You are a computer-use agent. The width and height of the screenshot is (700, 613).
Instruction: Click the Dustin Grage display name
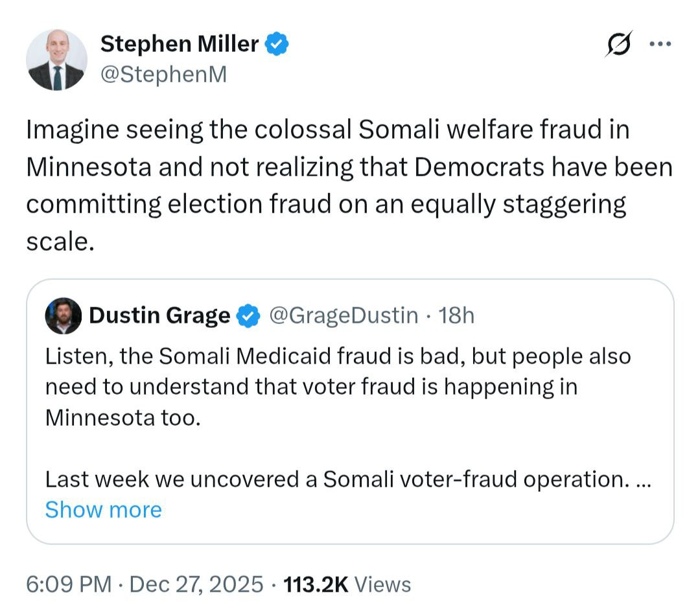[x=159, y=316]
